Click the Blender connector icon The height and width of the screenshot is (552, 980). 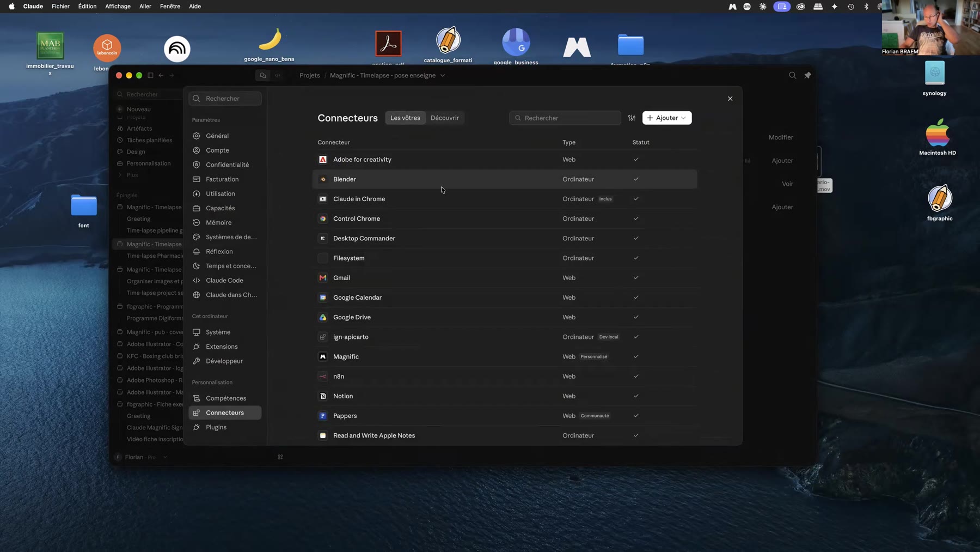click(x=323, y=179)
